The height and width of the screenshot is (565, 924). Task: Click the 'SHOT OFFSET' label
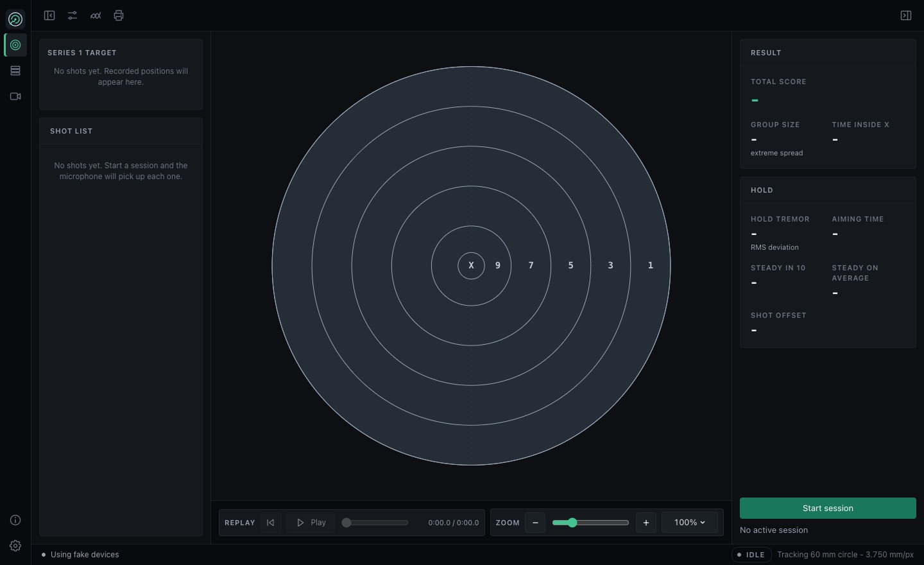[x=778, y=315]
